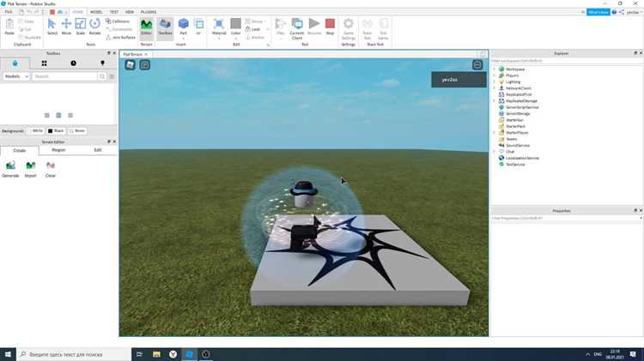Open the Creations tab in Toolbox
This screenshot has height=361, width=644.
coord(102,63)
